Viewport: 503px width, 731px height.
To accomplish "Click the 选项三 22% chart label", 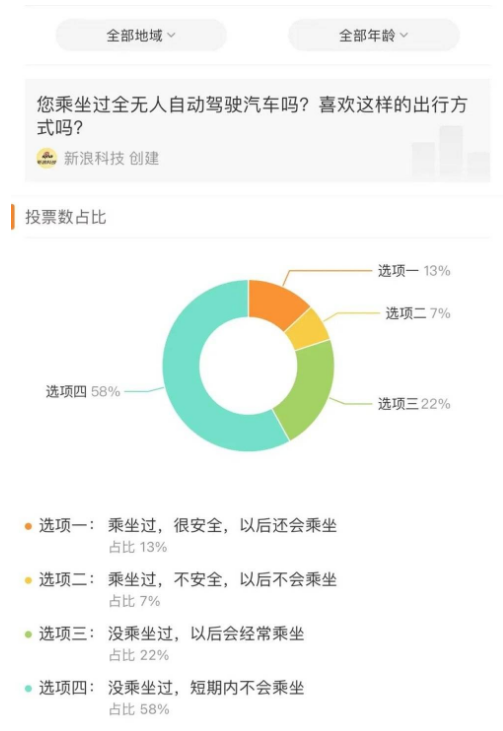I will [x=414, y=404].
